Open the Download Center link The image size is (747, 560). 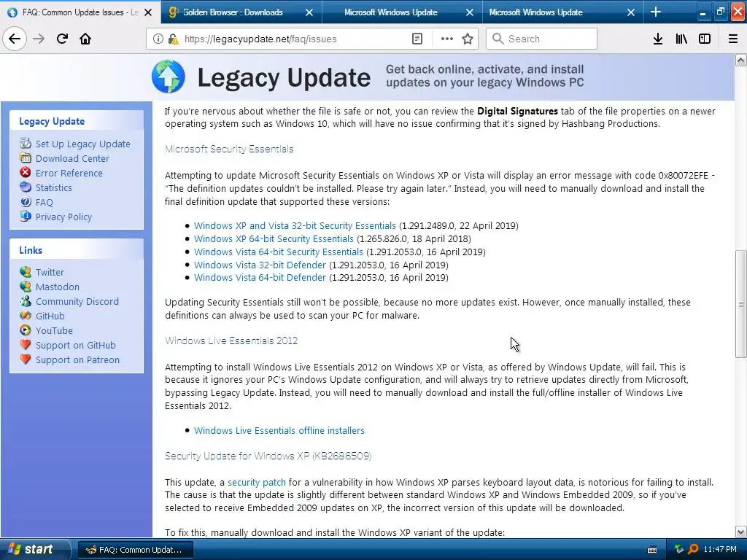click(72, 158)
